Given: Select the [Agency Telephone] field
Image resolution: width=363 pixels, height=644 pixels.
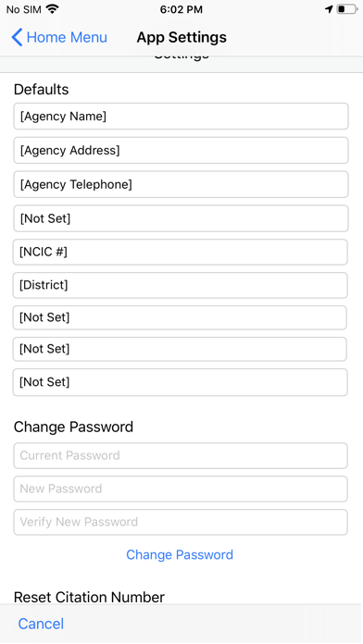Looking at the screenshot, I should click(181, 184).
